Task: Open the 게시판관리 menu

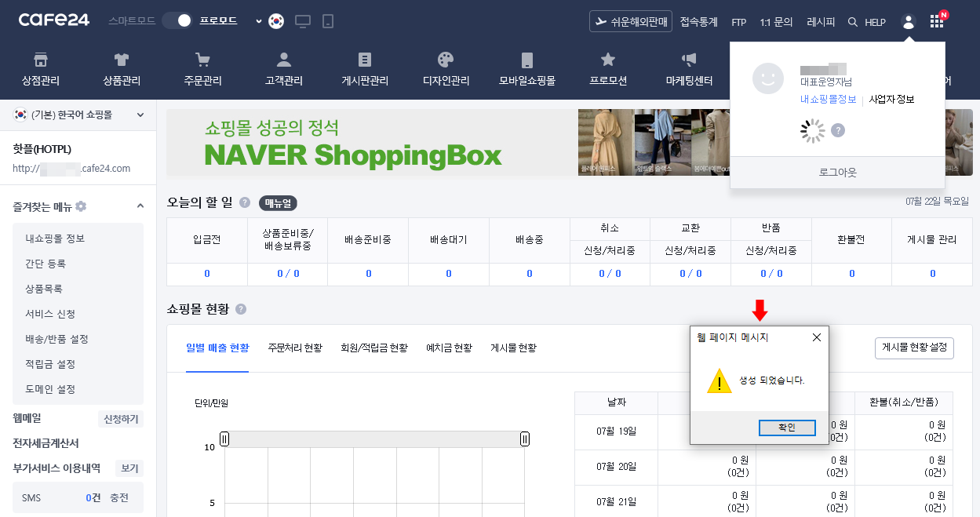Action: (365, 69)
